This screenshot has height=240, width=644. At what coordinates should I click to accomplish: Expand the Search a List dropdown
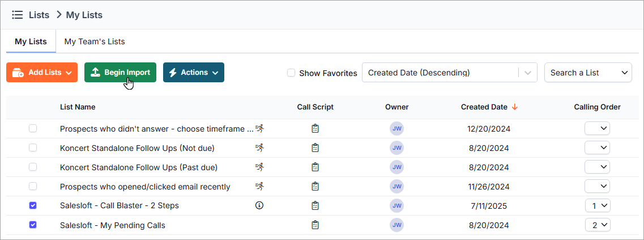click(x=588, y=73)
